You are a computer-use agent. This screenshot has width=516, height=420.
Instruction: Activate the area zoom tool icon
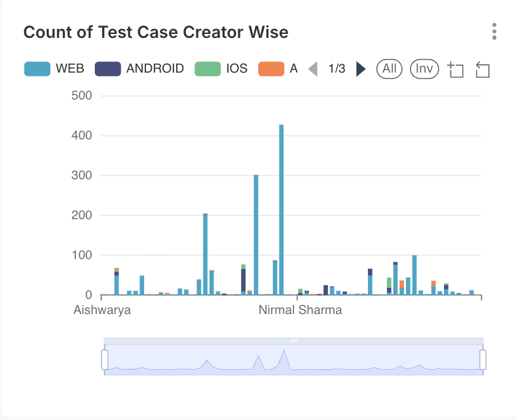pos(455,69)
